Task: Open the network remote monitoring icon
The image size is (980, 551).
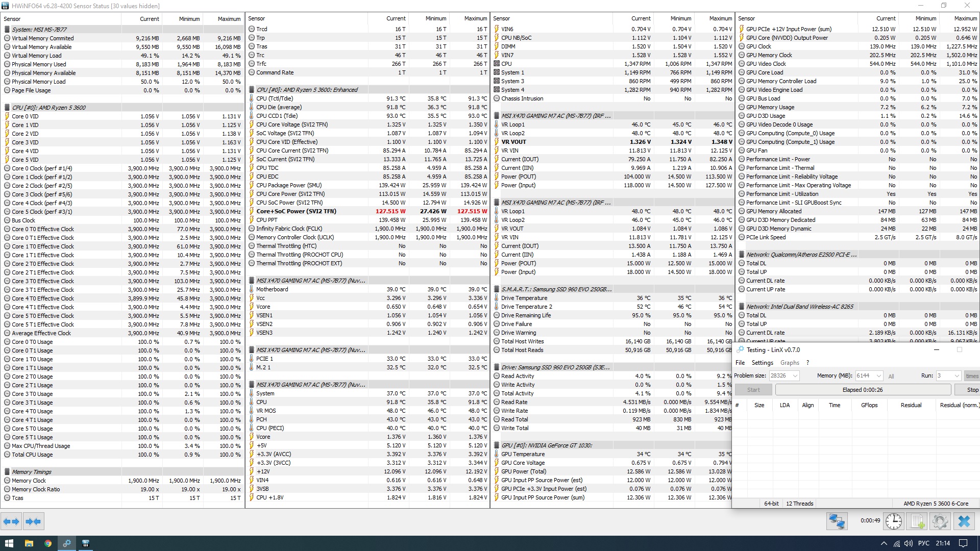Action: pos(837,521)
